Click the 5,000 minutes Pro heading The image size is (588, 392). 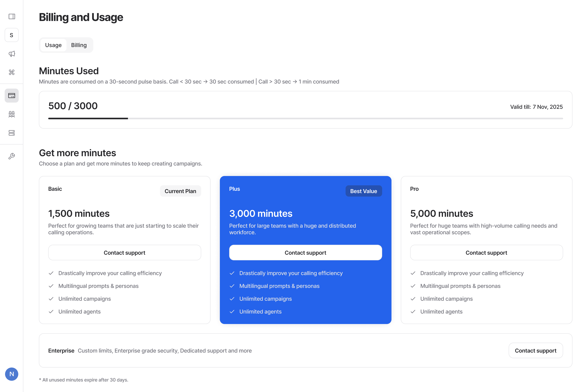pos(442,214)
